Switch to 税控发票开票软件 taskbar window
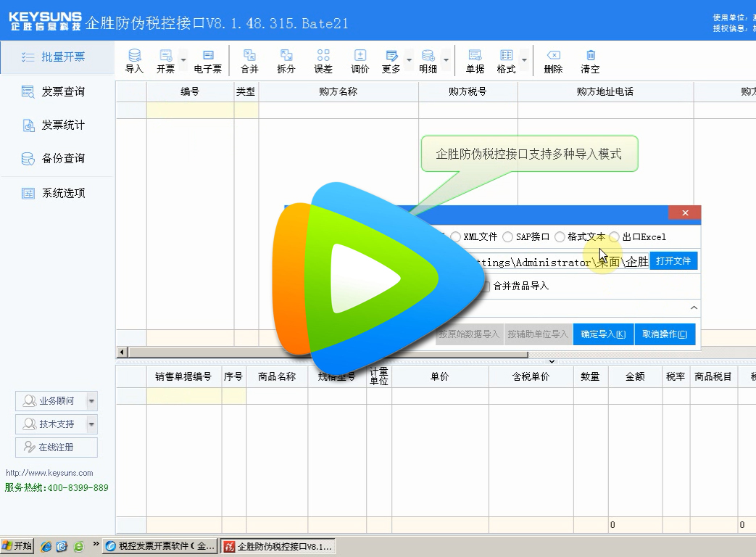The width and height of the screenshot is (756, 557). [x=161, y=546]
